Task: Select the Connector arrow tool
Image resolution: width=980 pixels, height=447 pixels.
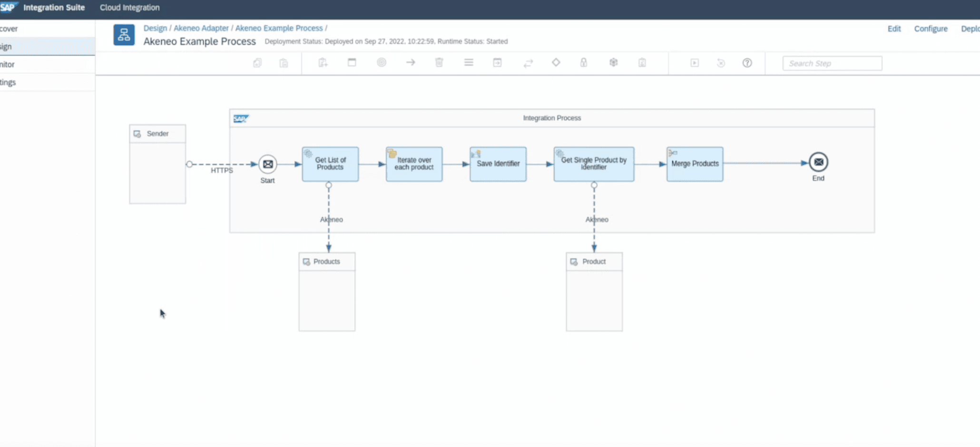Action: coord(411,62)
